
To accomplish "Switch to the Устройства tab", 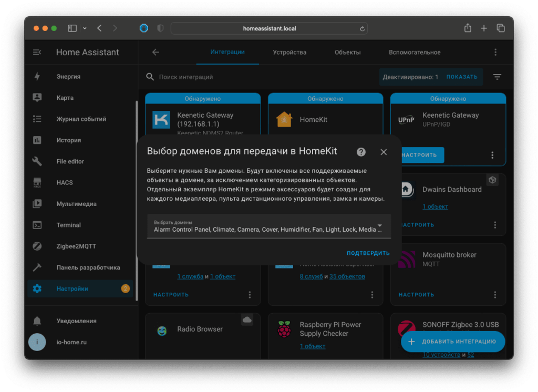I will (289, 52).
